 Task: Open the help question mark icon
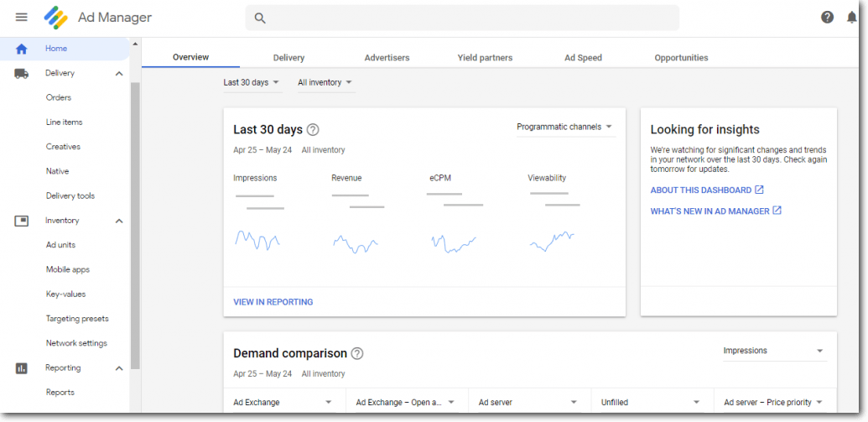click(x=827, y=18)
